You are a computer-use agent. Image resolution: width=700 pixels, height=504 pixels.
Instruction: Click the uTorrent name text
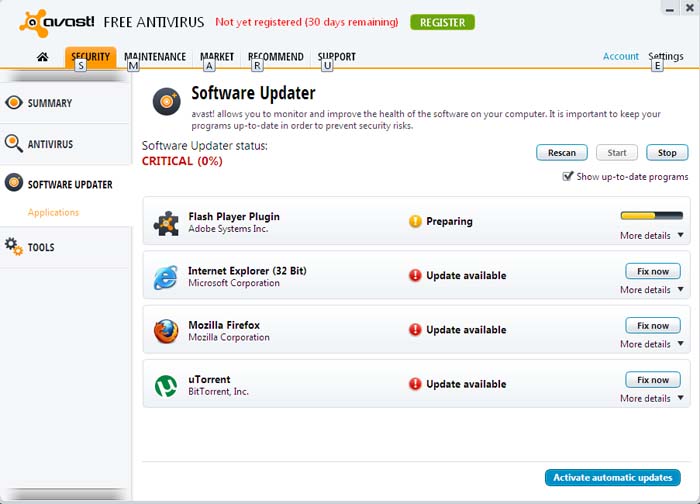pyautogui.click(x=209, y=379)
